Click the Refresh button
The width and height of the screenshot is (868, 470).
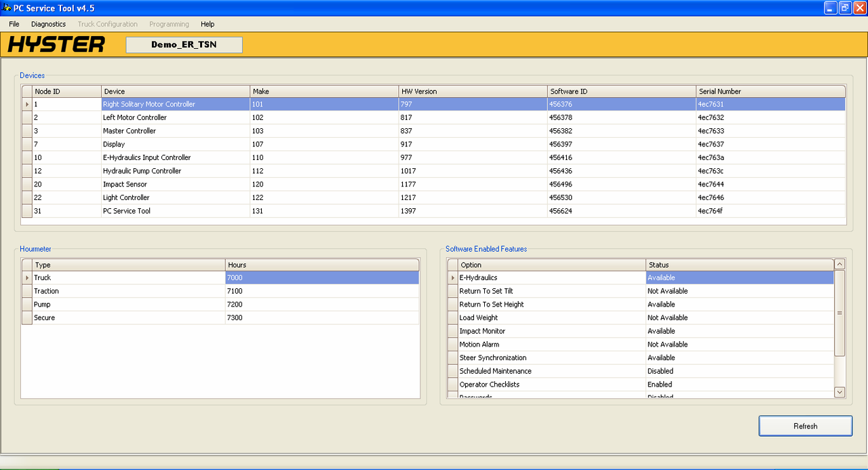pos(805,426)
